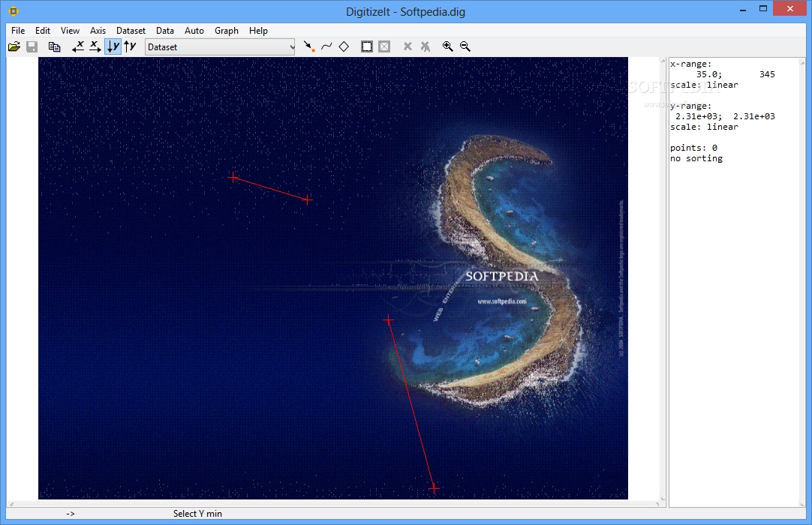The width and height of the screenshot is (812, 525).
Task: Click the DigitizeIt app icon in title bar
Action: coord(13,10)
